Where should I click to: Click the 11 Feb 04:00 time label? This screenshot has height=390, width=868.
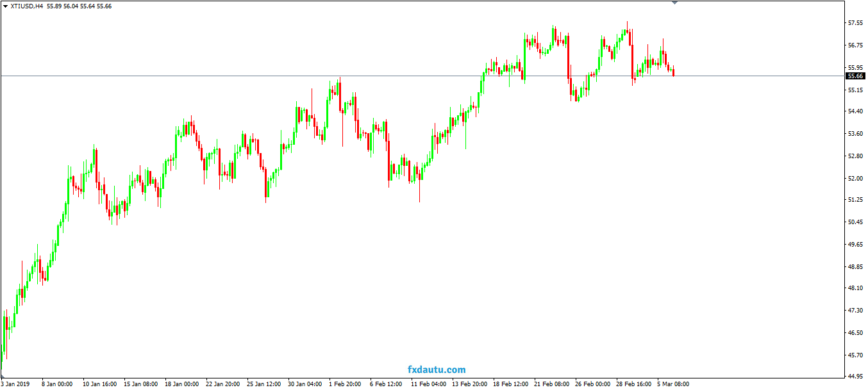coord(428,384)
